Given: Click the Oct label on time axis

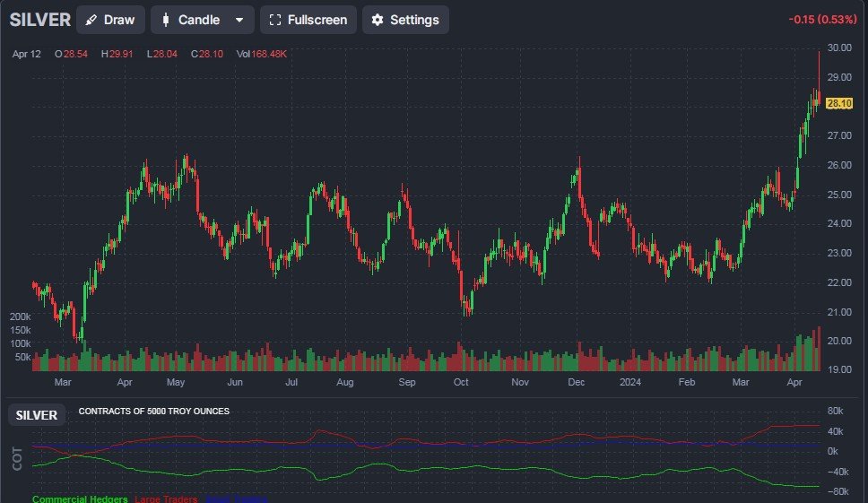Looking at the screenshot, I should tap(461, 382).
